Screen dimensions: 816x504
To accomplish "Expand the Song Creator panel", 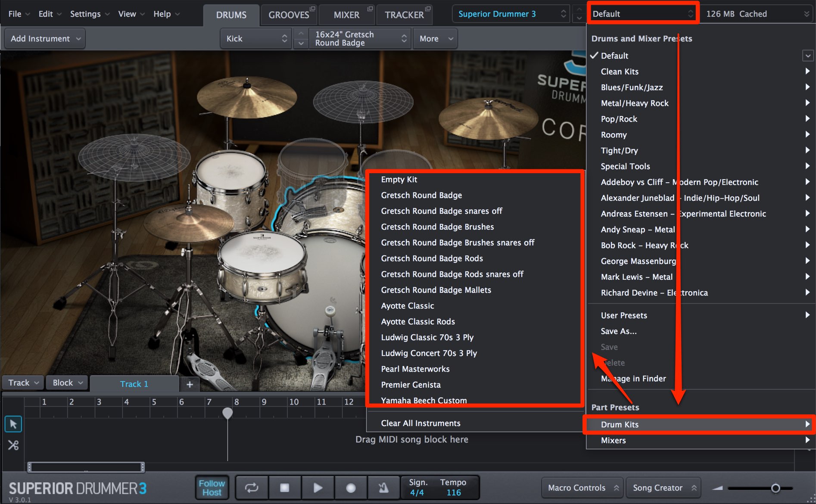I will (x=663, y=488).
